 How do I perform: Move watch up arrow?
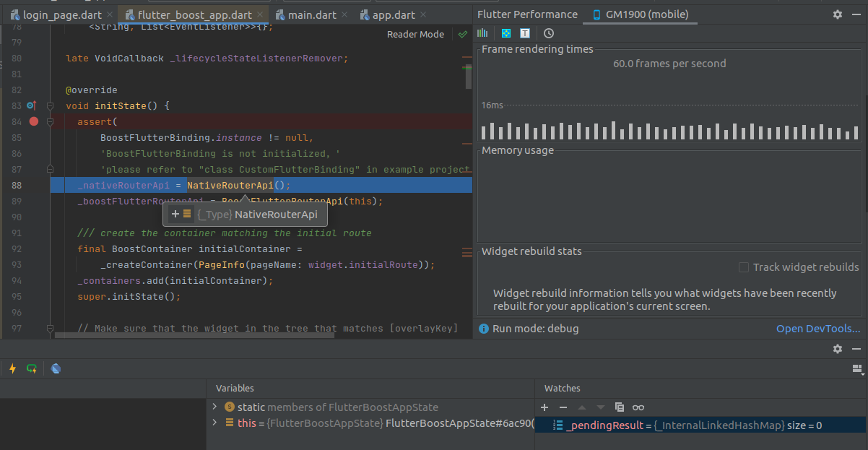tap(582, 407)
